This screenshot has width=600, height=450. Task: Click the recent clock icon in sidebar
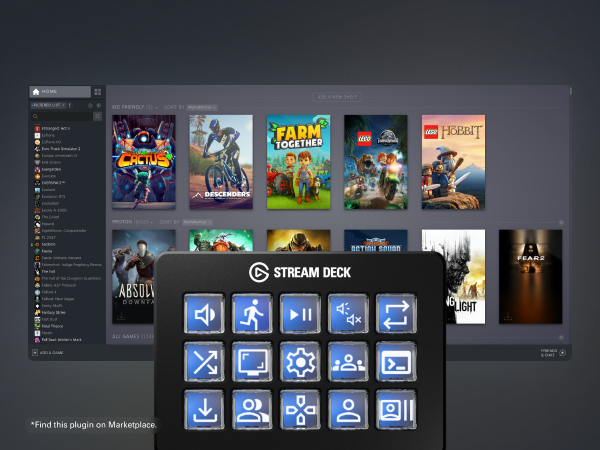click(x=90, y=105)
